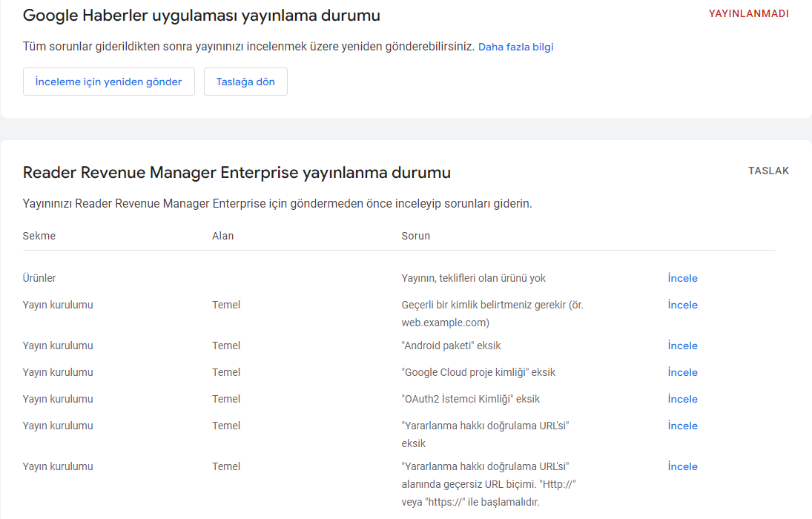Click 'Google Haberler uygulaması yayınlama durumu' heading
812x519 pixels.
[202, 16]
